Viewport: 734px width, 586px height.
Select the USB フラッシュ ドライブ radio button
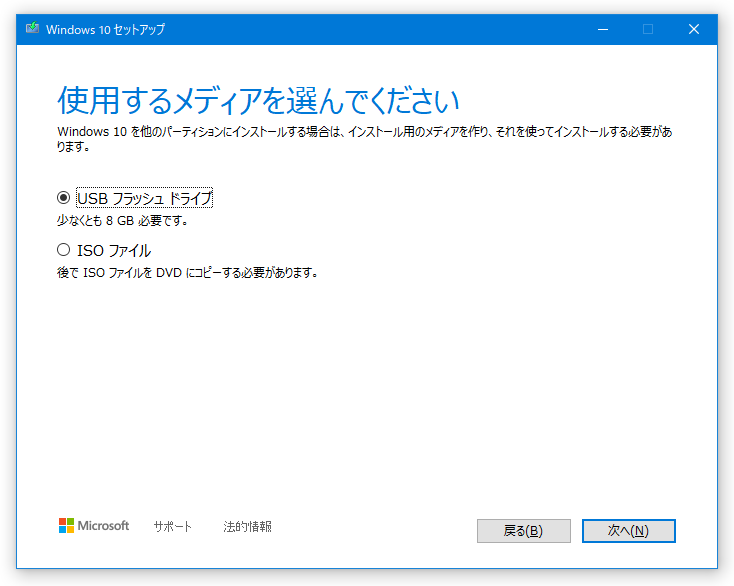(x=64, y=198)
